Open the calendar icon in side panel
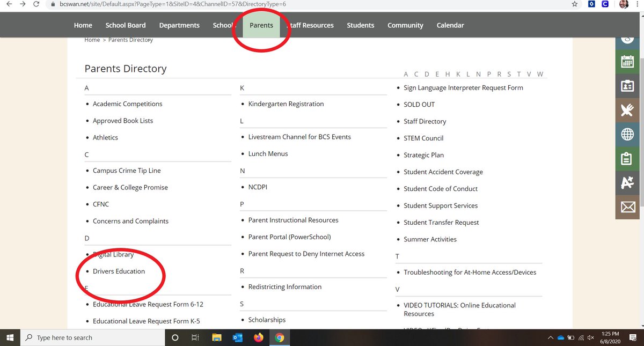Screen dimensions: 644x346 click(627, 61)
